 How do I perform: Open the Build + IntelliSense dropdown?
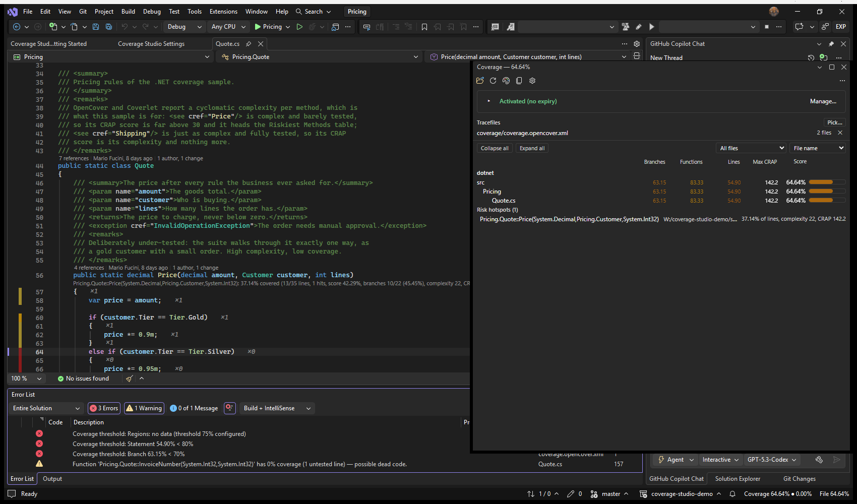pyautogui.click(x=277, y=408)
